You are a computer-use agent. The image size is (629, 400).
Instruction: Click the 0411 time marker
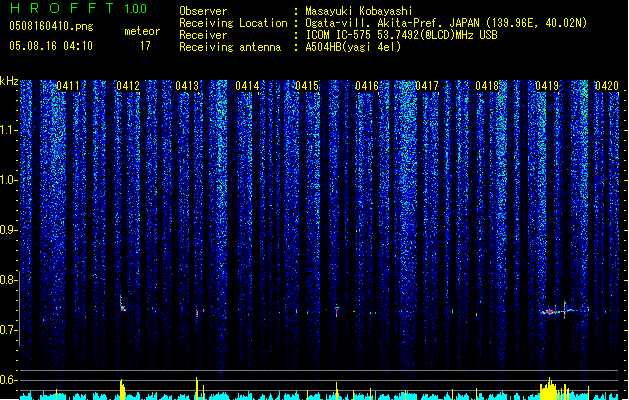tap(68, 86)
